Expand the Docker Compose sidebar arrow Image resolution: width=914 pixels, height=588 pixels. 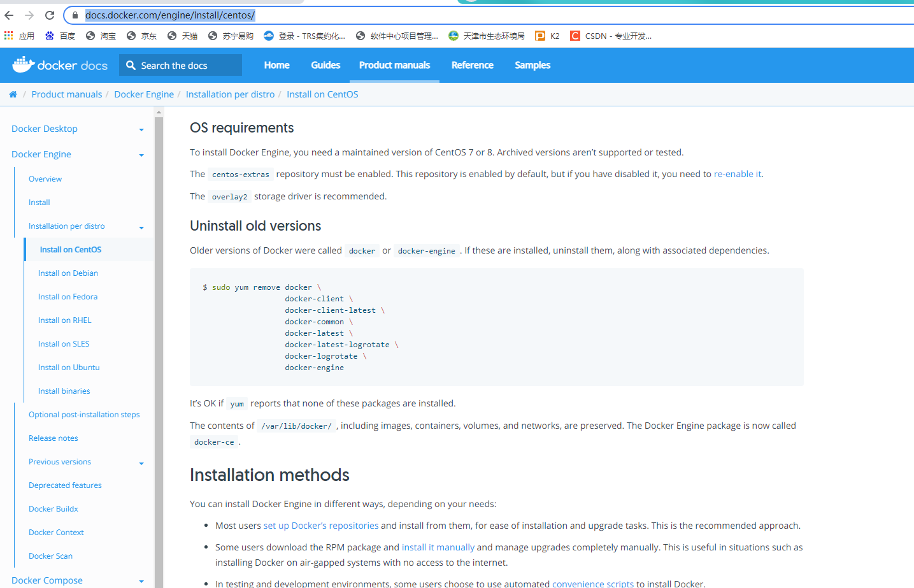(x=141, y=582)
